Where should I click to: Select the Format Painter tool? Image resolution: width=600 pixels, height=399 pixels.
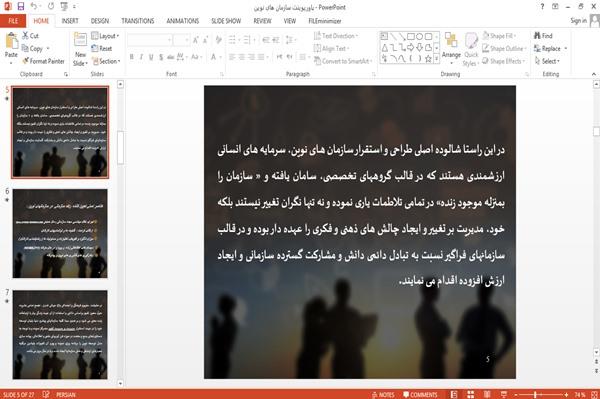click(x=43, y=61)
